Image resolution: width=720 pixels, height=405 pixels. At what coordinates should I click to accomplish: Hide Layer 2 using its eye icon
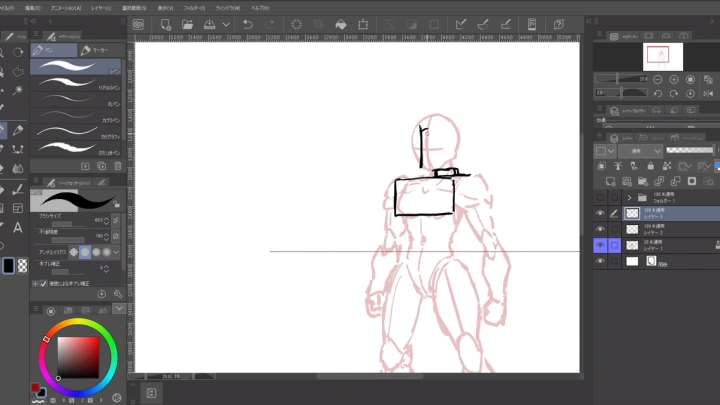pyautogui.click(x=600, y=229)
